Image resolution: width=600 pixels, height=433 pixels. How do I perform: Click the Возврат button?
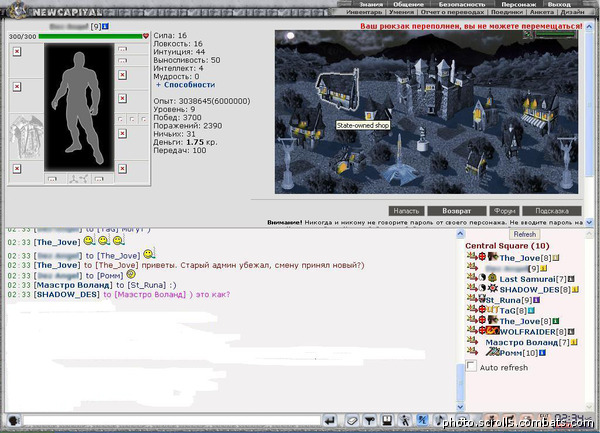(x=457, y=211)
